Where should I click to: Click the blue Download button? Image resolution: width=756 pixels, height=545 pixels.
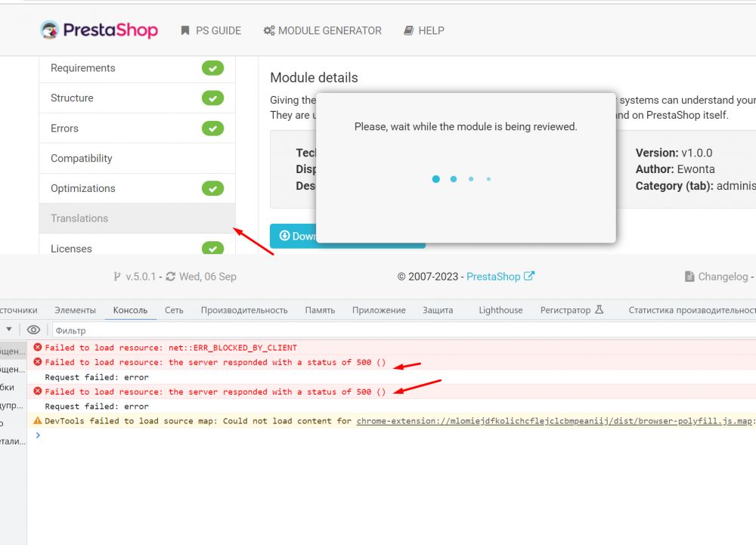click(x=293, y=236)
